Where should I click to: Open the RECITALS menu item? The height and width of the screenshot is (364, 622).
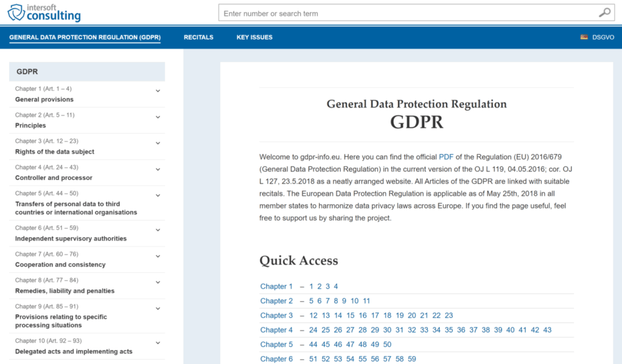point(198,37)
